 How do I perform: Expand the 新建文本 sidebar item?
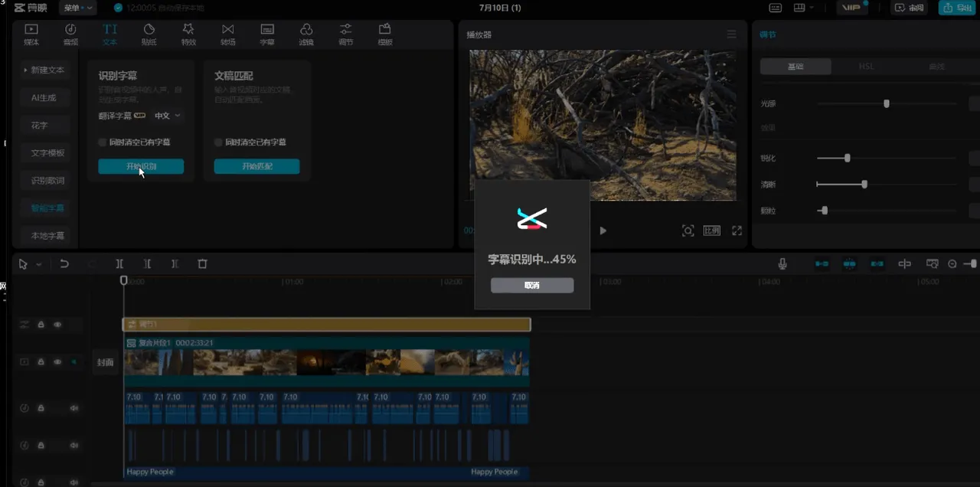[x=46, y=70]
